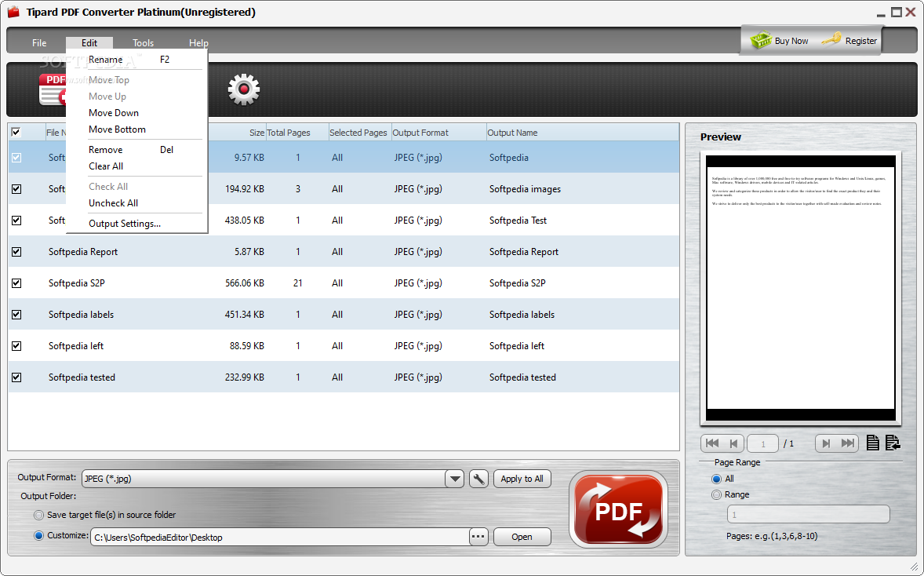Select the Customize output folder radio
The height and width of the screenshot is (576, 924).
click(x=39, y=535)
